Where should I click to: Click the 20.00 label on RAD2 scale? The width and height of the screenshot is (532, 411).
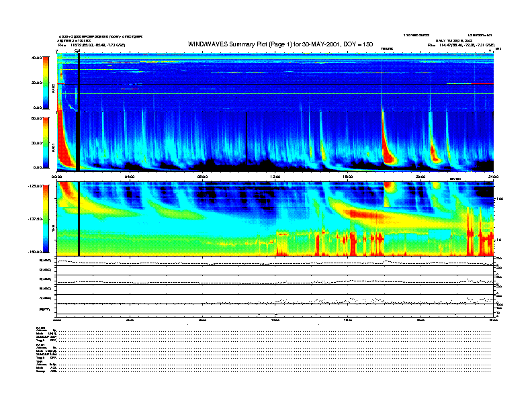coord(37,83)
